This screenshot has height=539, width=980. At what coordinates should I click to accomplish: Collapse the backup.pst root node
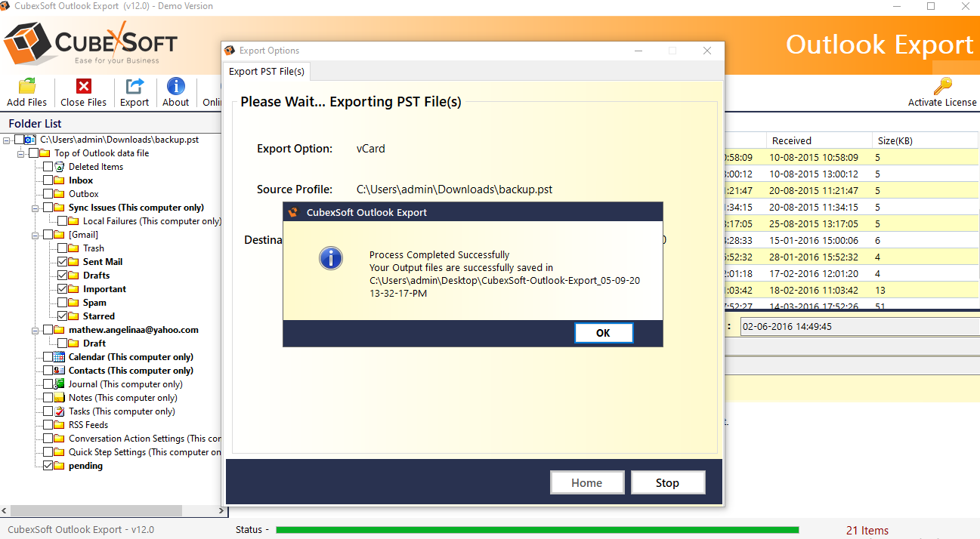pyautogui.click(x=7, y=140)
